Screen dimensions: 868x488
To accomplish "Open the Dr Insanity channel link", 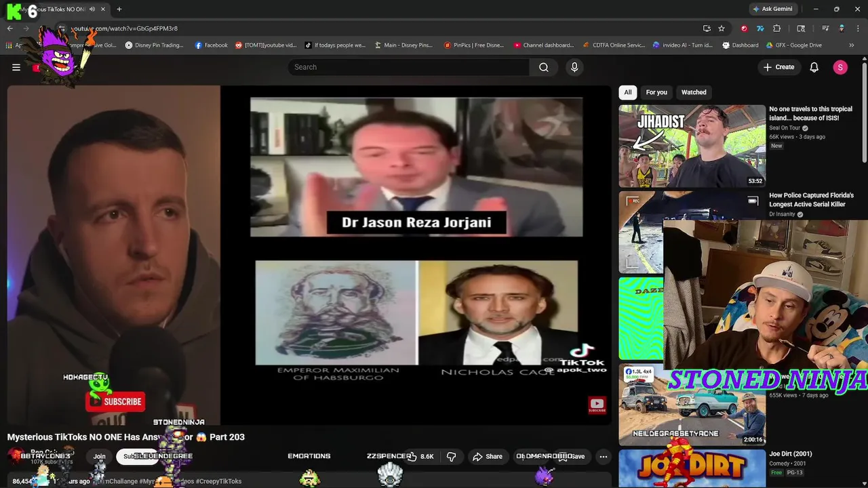I will 782,214.
